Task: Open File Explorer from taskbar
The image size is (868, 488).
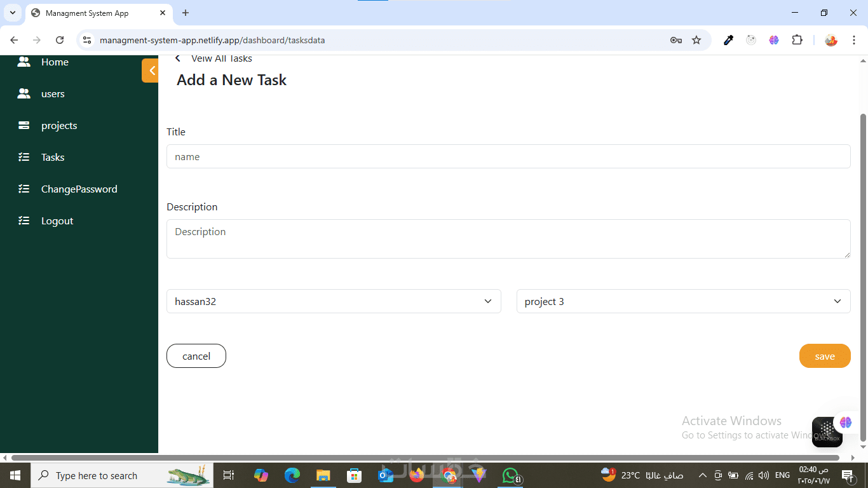Action: (323, 475)
